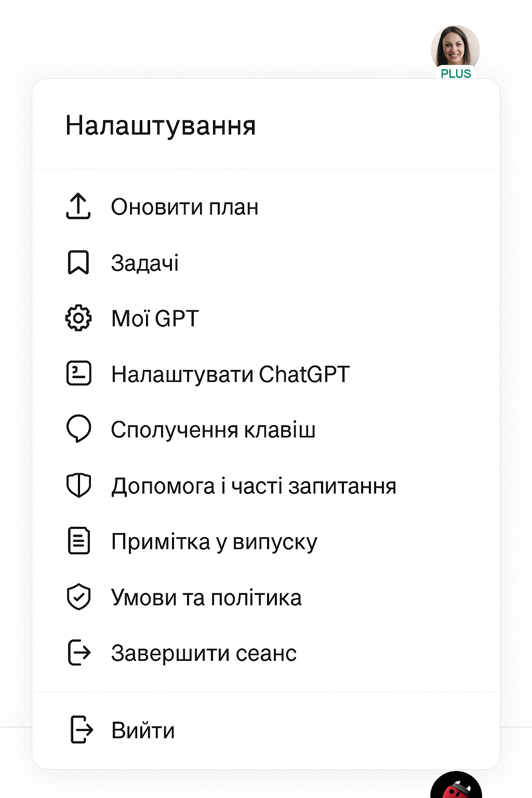This screenshot has height=798, width=532.
Task: Select Задачі from the menu
Action: tap(266, 262)
